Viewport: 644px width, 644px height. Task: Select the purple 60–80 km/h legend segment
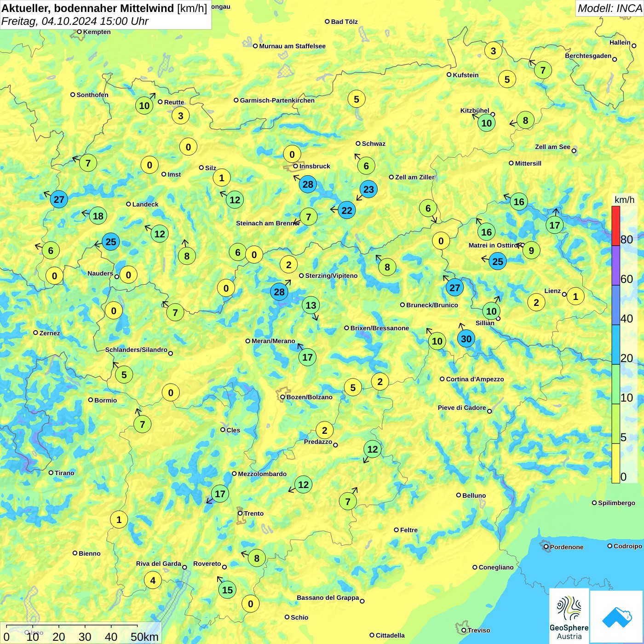pyautogui.click(x=616, y=265)
